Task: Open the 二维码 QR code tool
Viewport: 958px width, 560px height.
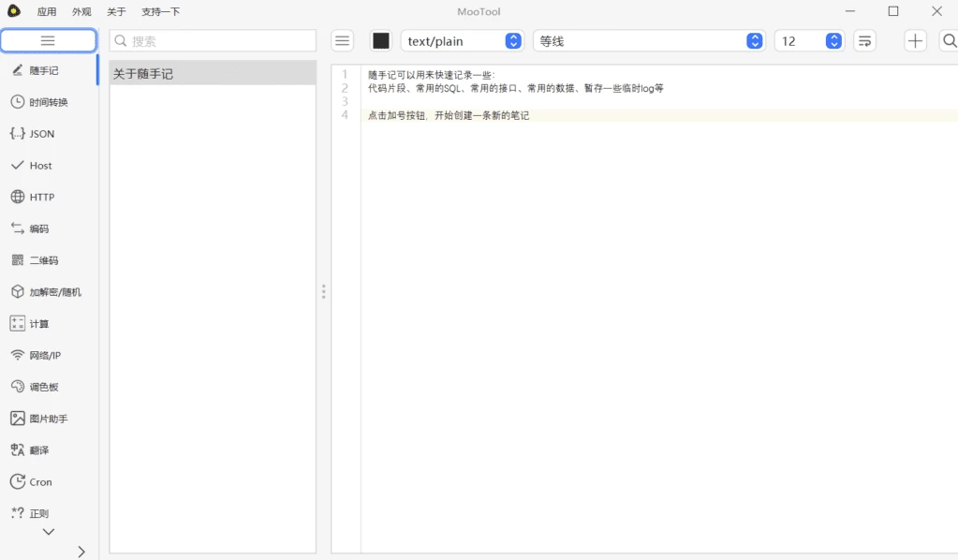Action: click(36, 260)
